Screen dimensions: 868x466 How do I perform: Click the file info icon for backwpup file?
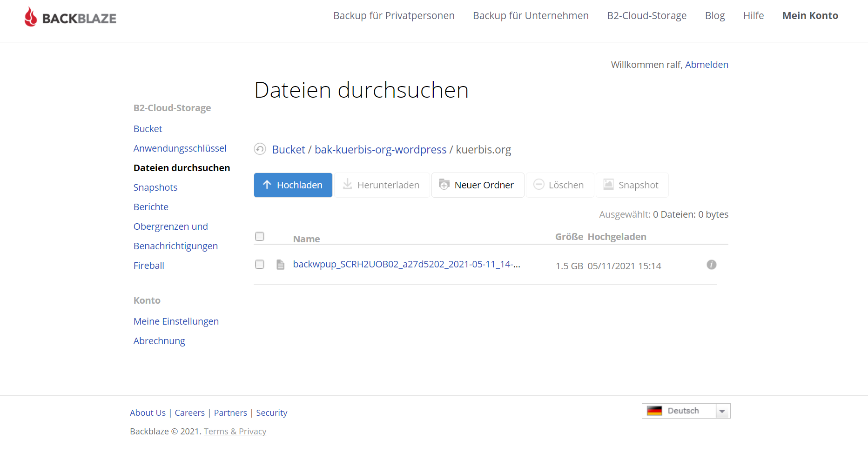[711, 265]
